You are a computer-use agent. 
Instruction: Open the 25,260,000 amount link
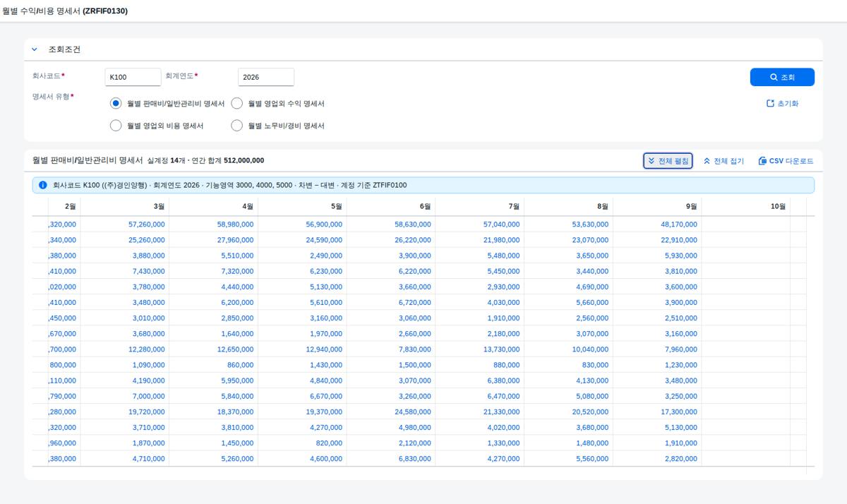147,240
